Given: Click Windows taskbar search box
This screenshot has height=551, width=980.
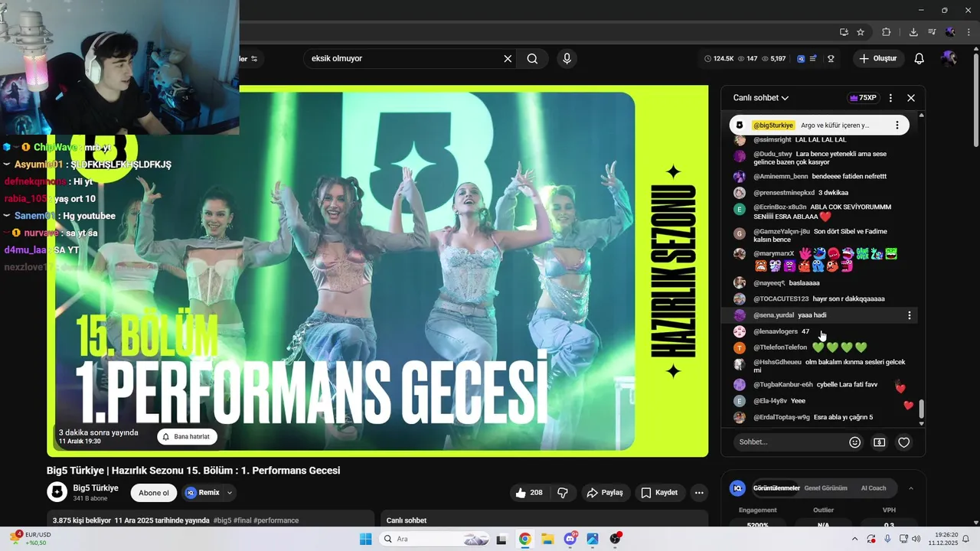Looking at the screenshot, I should pos(433,539).
